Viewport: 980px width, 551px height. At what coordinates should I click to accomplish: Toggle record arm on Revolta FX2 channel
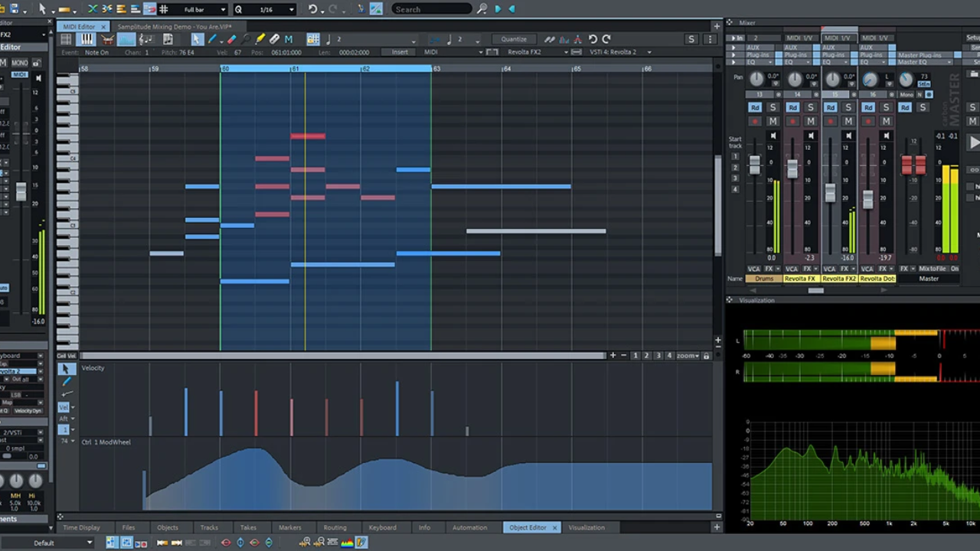pyautogui.click(x=830, y=121)
